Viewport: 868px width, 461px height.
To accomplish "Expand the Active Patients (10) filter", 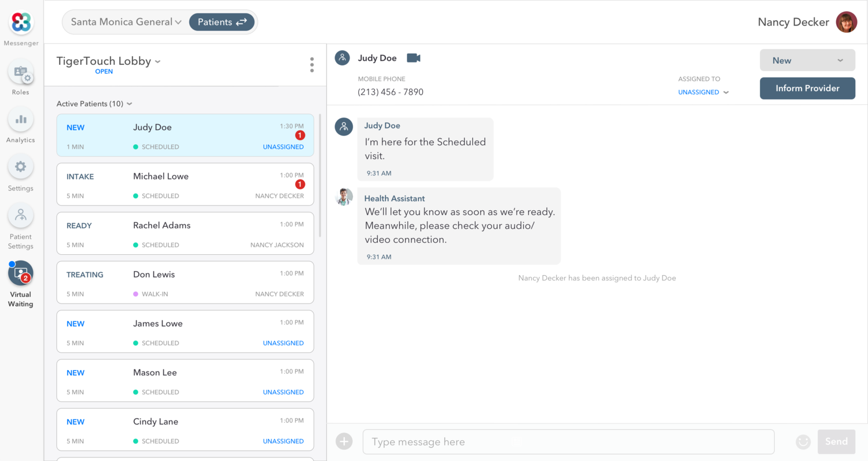I will (x=94, y=104).
